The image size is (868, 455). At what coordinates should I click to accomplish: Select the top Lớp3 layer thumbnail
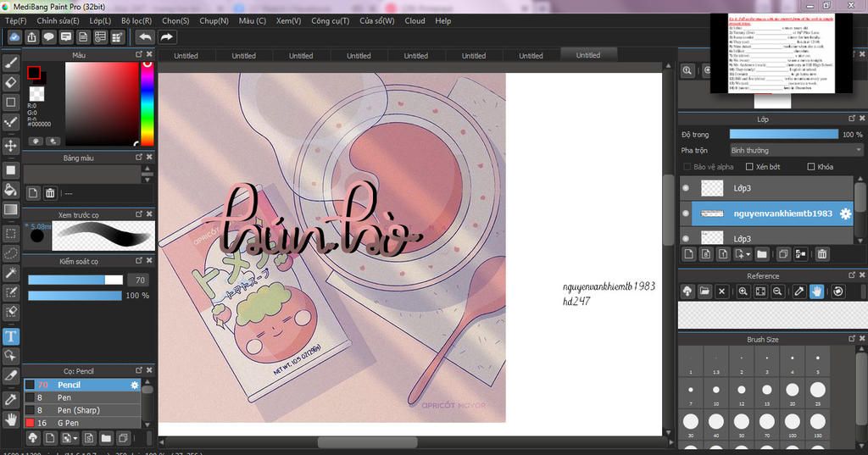(x=712, y=188)
